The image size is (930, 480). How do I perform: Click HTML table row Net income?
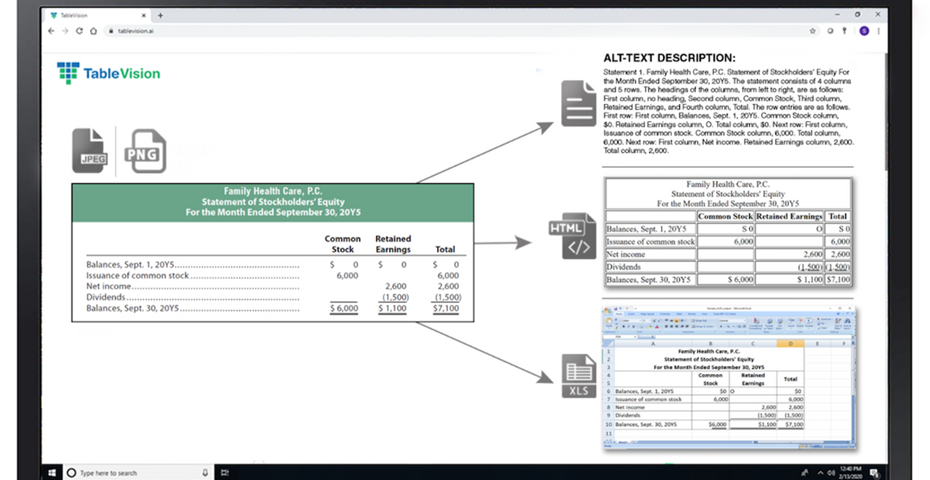(x=728, y=254)
